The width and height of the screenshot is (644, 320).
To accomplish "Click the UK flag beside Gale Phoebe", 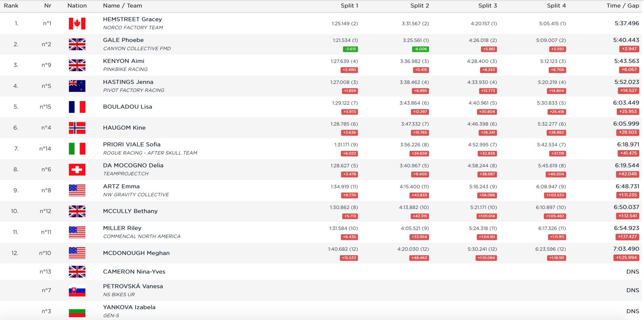I will tap(77, 44).
